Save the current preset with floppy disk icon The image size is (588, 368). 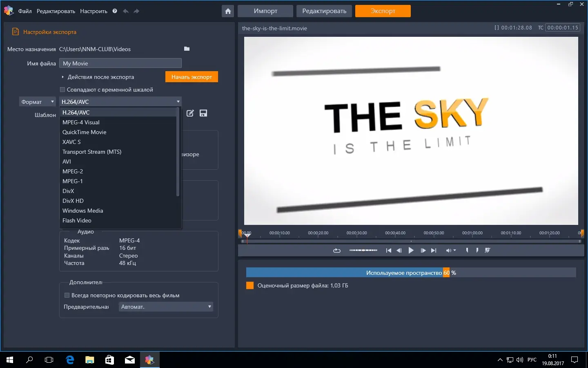[x=203, y=113]
